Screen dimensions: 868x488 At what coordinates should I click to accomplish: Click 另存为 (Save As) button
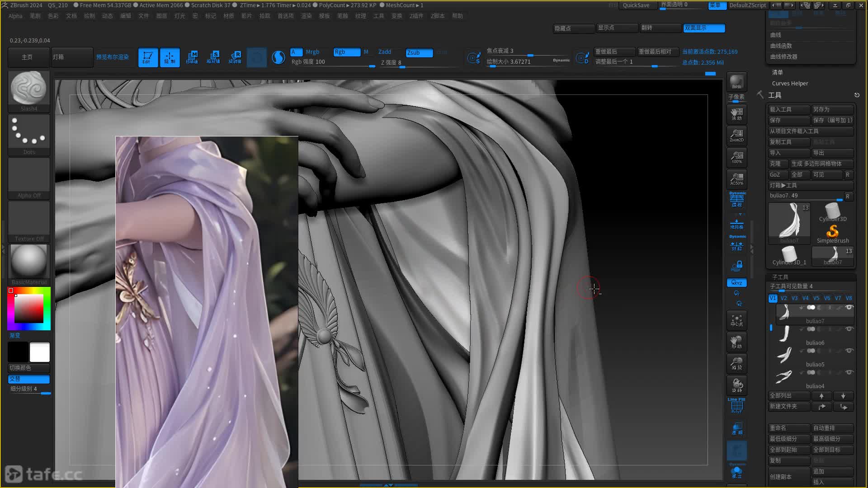(x=832, y=110)
